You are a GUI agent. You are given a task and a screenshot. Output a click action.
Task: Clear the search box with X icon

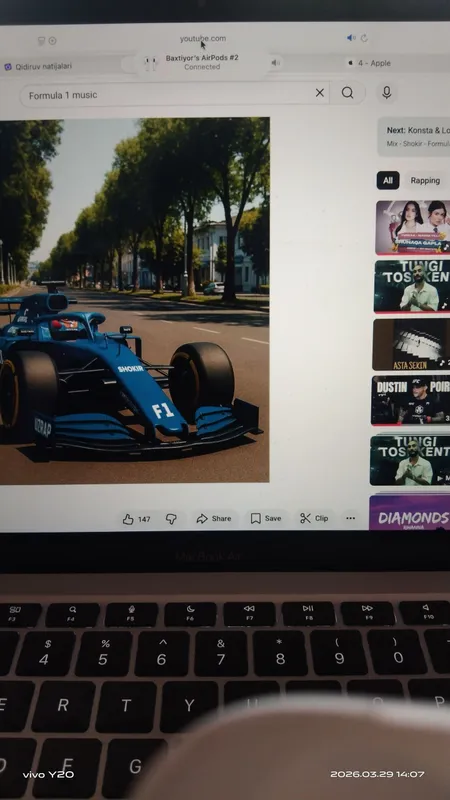click(x=319, y=93)
